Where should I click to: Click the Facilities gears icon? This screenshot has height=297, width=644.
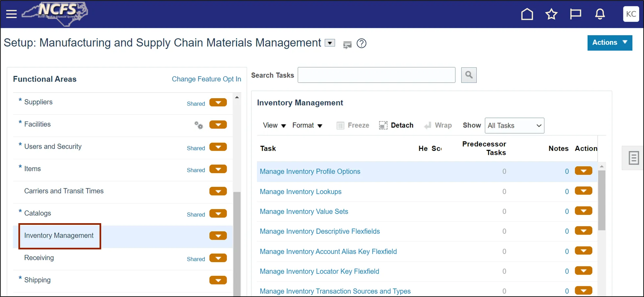[198, 125]
